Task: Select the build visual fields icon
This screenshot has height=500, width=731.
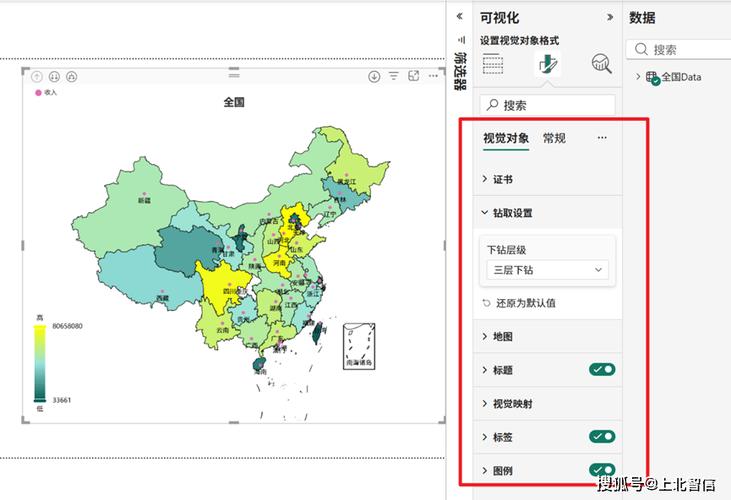Action: [493, 64]
